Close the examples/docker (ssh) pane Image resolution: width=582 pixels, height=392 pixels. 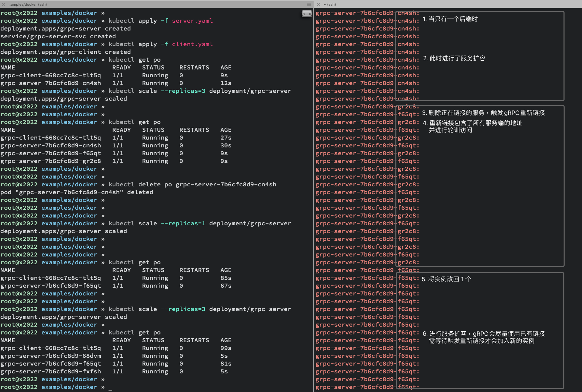coord(3,4)
